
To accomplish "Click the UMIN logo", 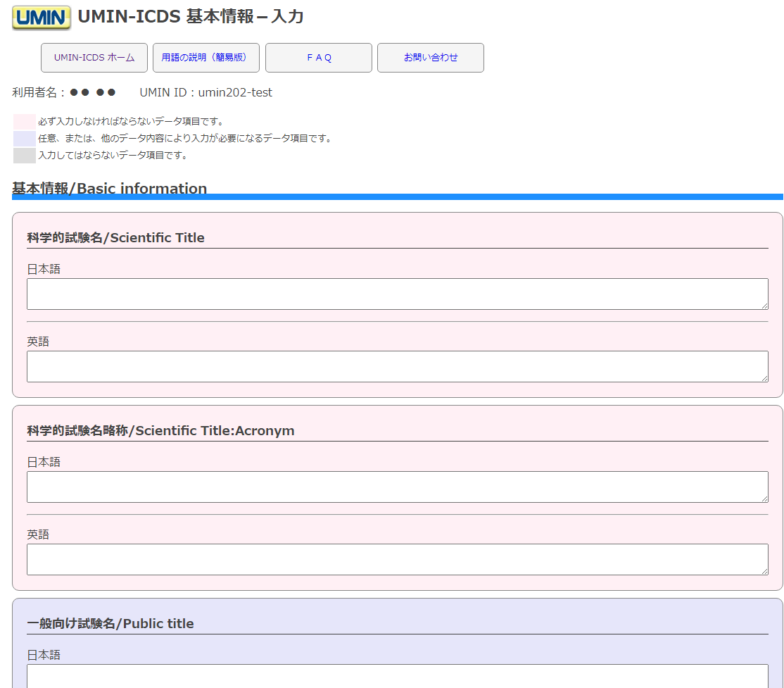I will coord(42,18).
